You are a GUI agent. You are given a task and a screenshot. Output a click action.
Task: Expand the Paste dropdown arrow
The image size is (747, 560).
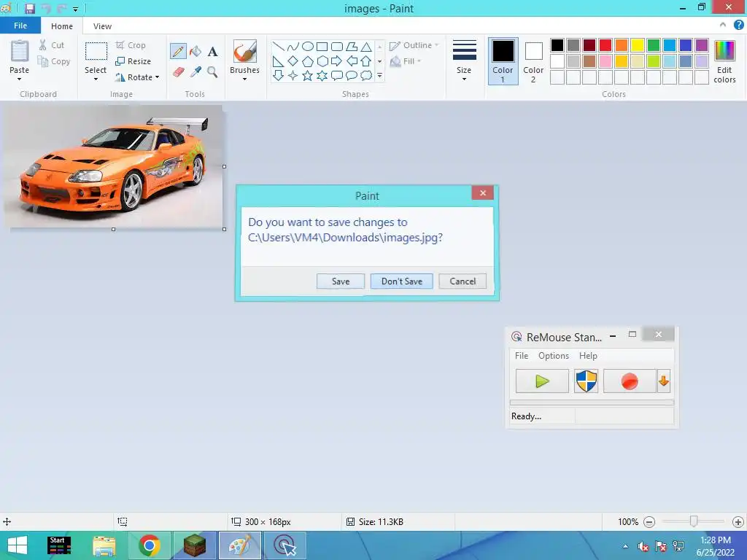19,79
